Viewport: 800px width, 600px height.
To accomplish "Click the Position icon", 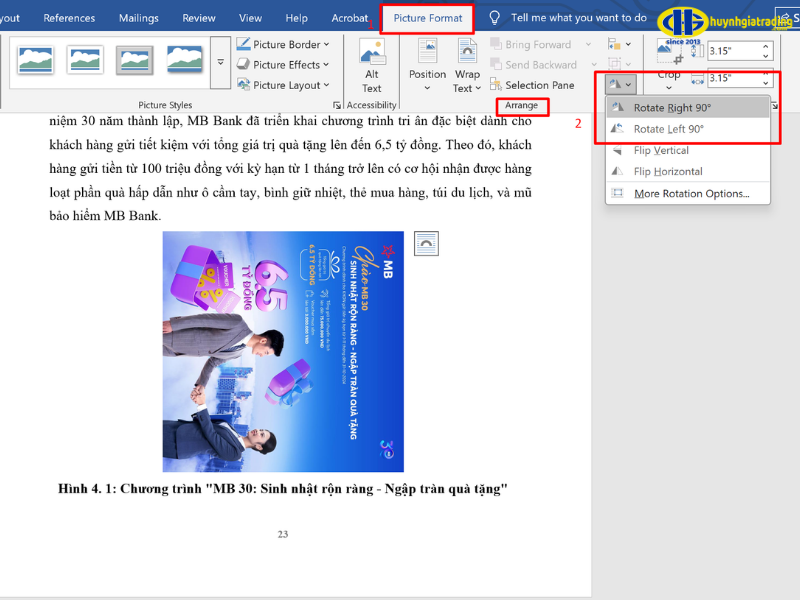I will point(427,52).
